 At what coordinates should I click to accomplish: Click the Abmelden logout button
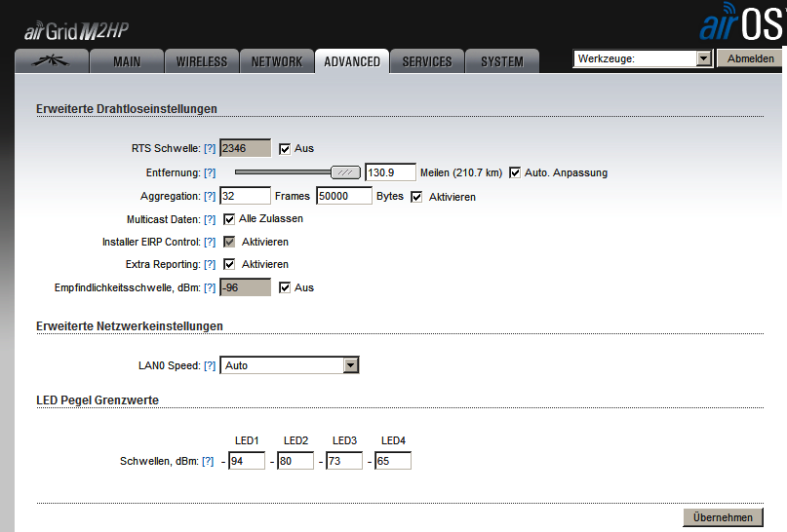tap(751, 59)
